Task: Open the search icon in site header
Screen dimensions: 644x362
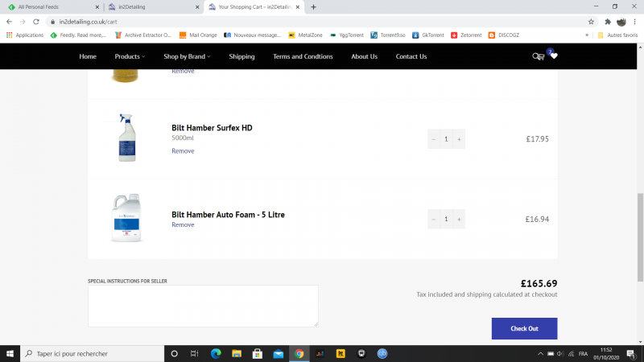Action: coord(535,56)
